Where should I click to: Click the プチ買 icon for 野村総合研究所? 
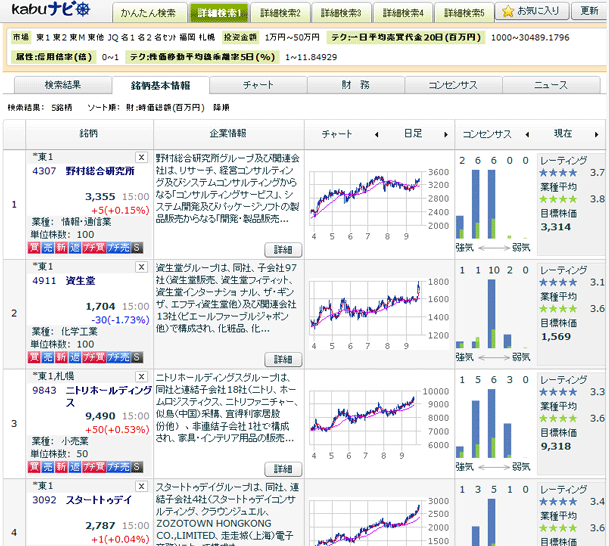pos(93,248)
